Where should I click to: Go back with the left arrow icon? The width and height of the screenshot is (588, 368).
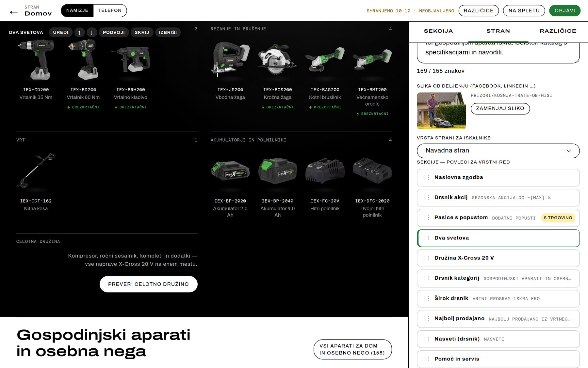[14, 12]
